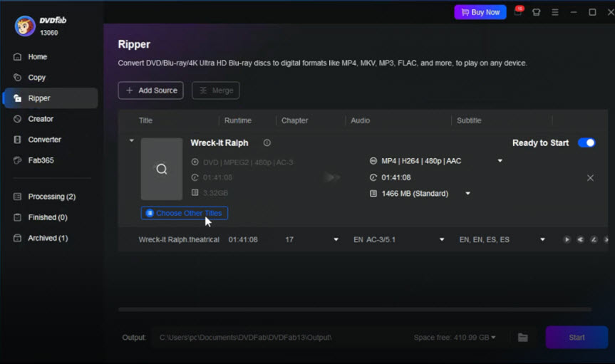Click the Title column header
This screenshot has width=615, height=364.
(145, 120)
